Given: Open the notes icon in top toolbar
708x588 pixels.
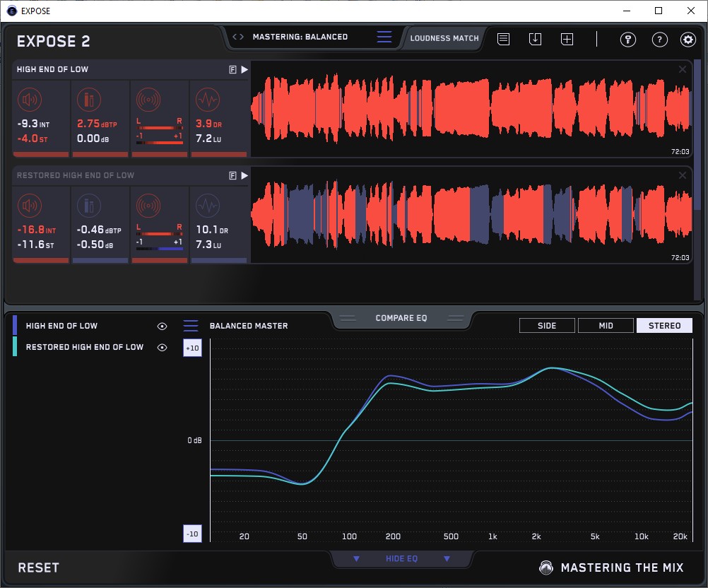Looking at the screenshot, I should pyautogui.click(x=503, y=39).
